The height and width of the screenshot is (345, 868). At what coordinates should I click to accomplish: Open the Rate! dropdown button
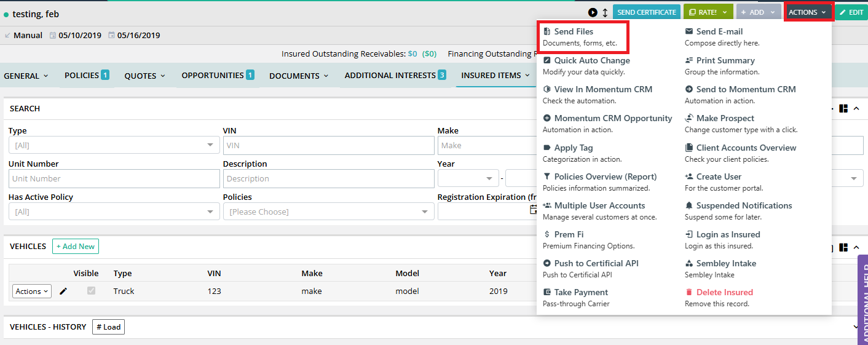coord(708,12)
